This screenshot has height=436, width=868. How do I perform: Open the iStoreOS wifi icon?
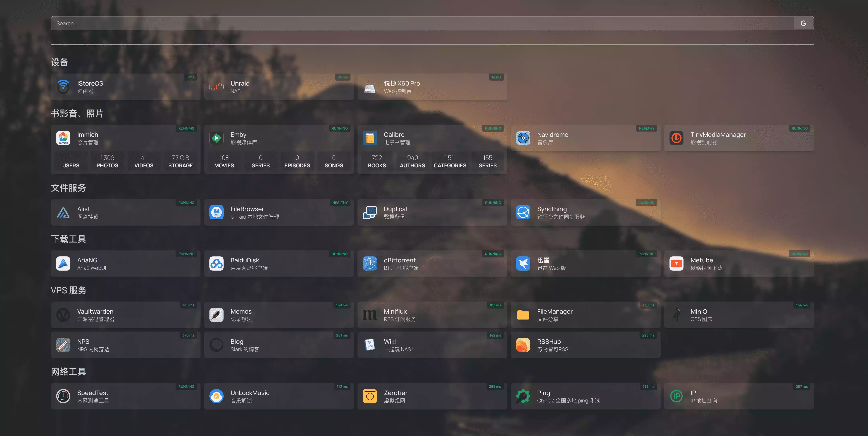pos(63,87)
